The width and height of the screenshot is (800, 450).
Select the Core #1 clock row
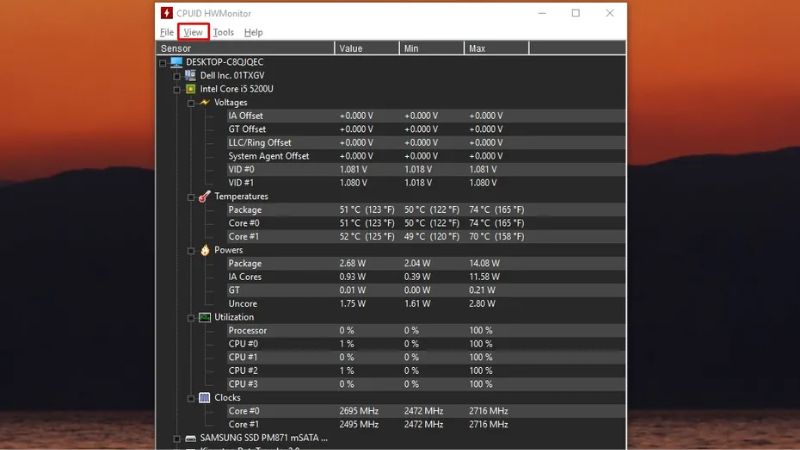pos(426,424)
